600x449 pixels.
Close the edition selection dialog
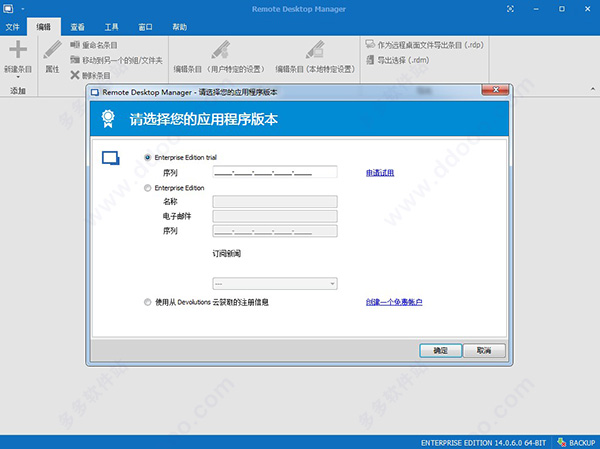point(495,90)
